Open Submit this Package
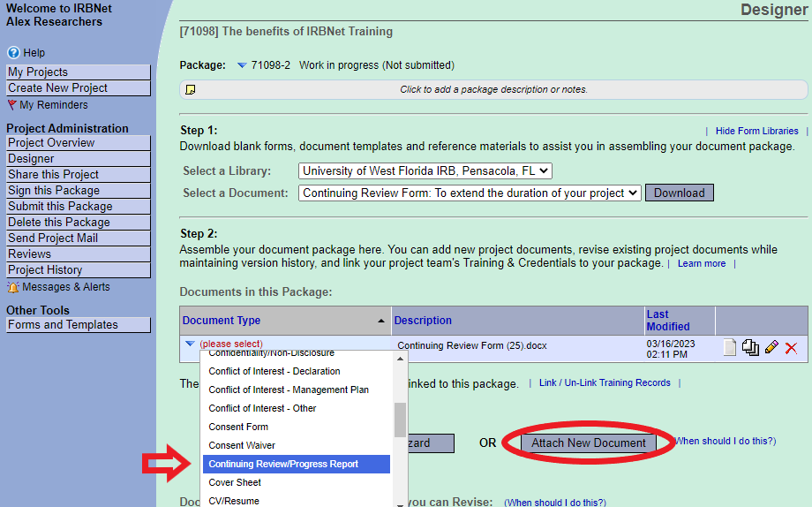This screenshot has height=507, width=812. coord(79,207)
